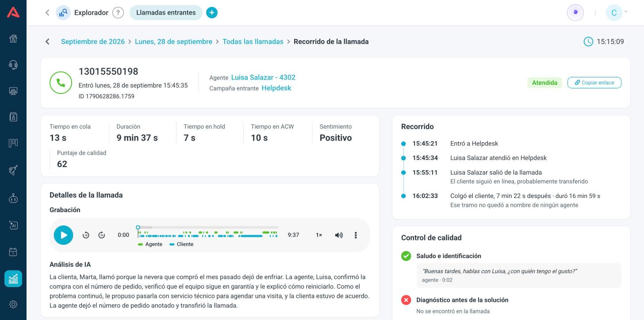Skip the recording forward ten seconds
644x320 pixels.
tap(102, 235)
